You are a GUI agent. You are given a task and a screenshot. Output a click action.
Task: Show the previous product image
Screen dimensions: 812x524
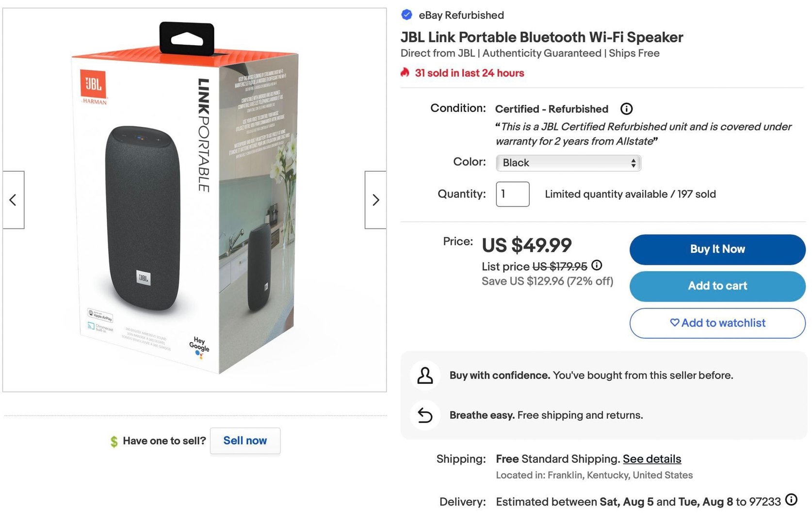coord(13,200)
